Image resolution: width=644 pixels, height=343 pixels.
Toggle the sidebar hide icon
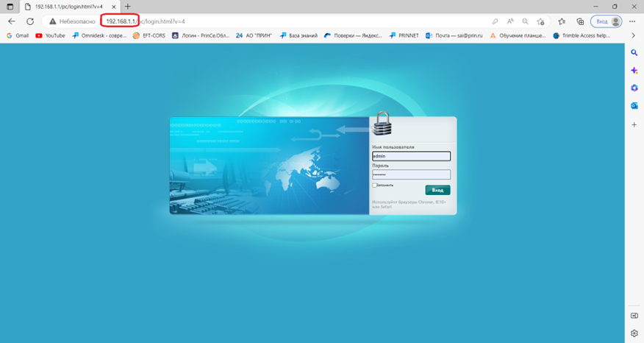(x=634, y=316)
